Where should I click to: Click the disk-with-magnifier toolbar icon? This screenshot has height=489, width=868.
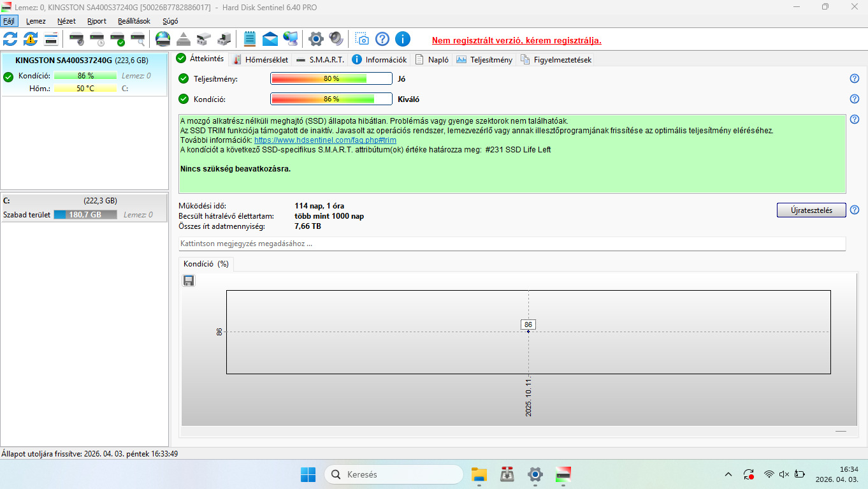pos(138,39)
